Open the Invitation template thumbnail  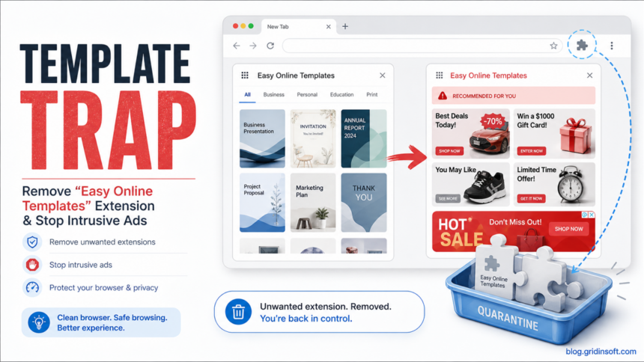[313, 138]
